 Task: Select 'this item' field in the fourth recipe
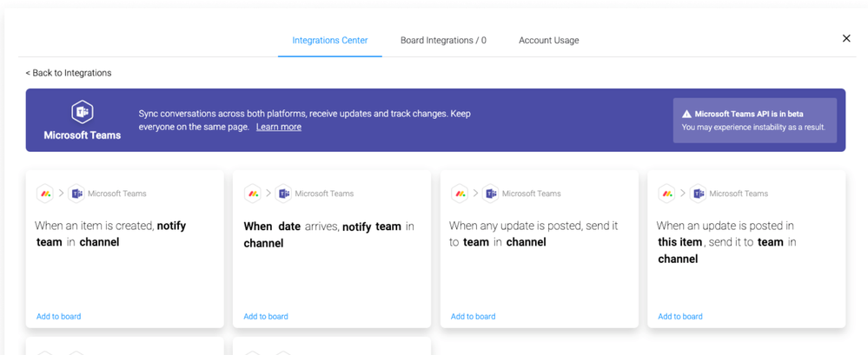point(680,242)
